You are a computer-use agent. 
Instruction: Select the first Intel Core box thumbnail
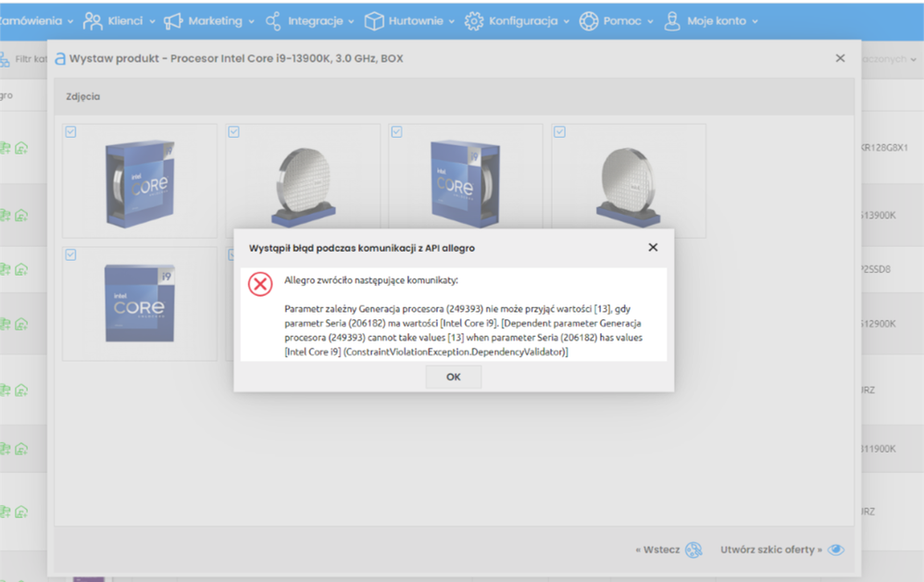point(140,181)
